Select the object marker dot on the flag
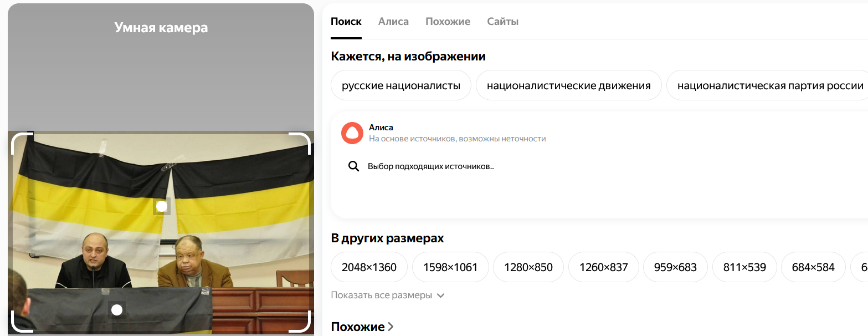Screen dimensions: 868x336 [161, 206]
